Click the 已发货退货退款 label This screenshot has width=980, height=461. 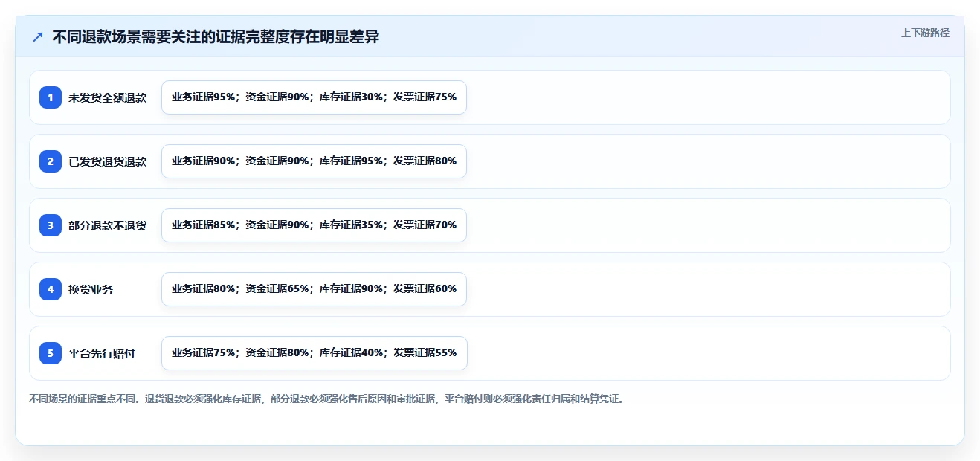pos(108,161)
